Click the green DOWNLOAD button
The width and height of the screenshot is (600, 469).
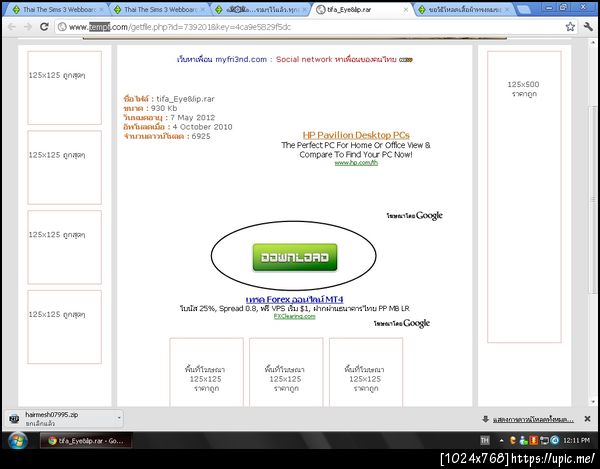(x=295, y=257)
